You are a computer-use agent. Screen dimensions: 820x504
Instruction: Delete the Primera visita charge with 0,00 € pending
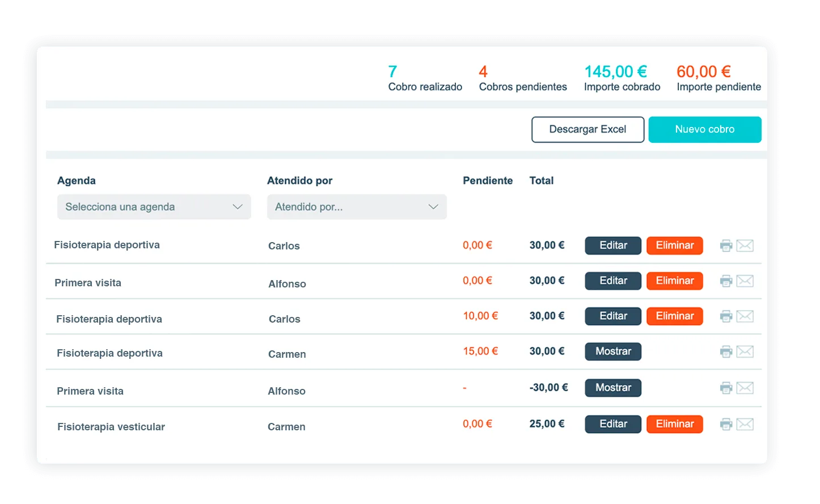point(675,281)
